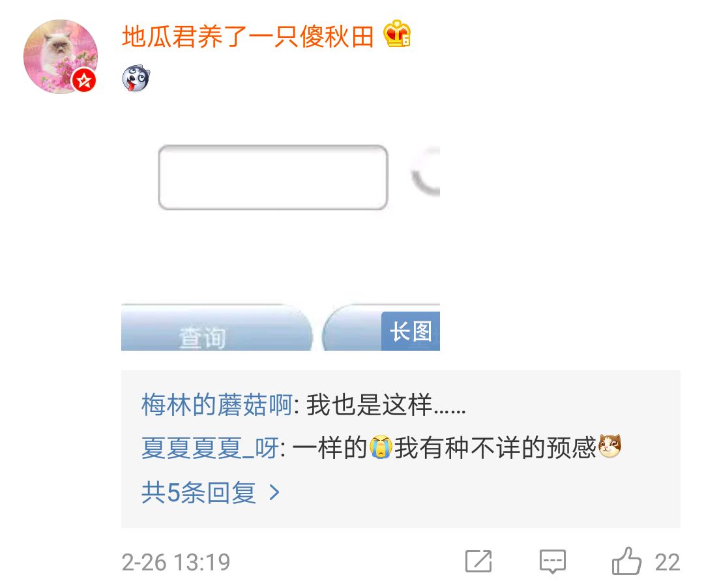
Task: Repost this comment with share icon
Action: coord(478,561)
